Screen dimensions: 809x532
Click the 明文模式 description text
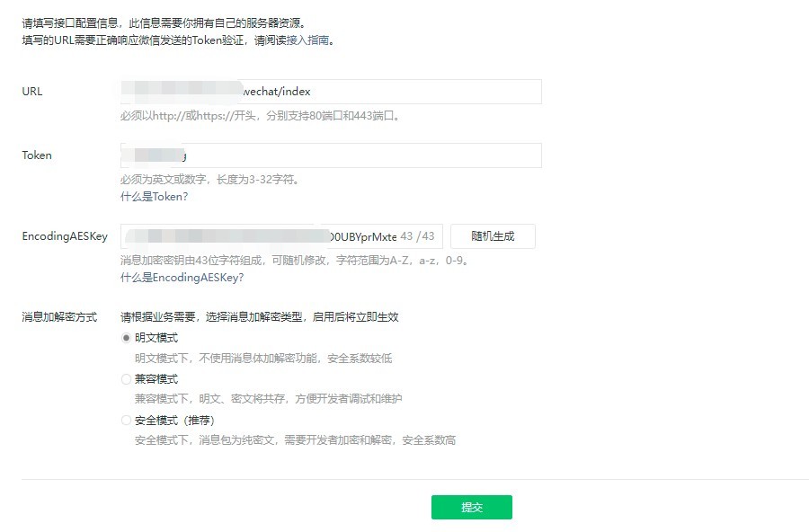(x=262, y=358)
